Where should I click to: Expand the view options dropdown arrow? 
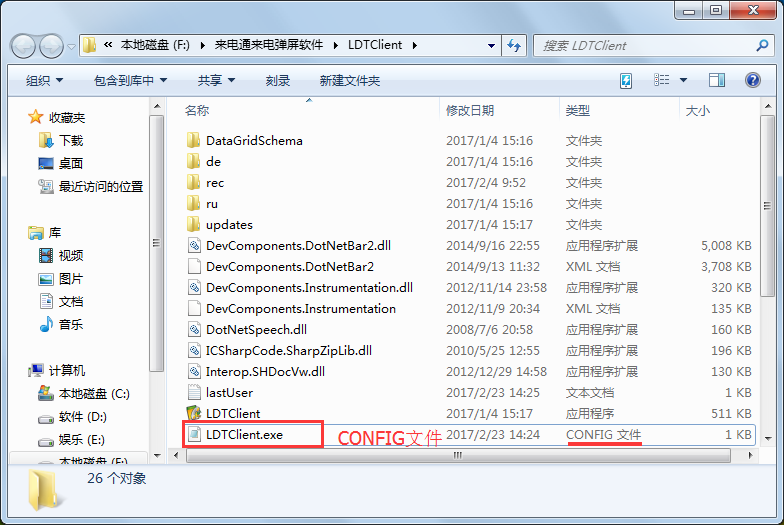[684, 80]
